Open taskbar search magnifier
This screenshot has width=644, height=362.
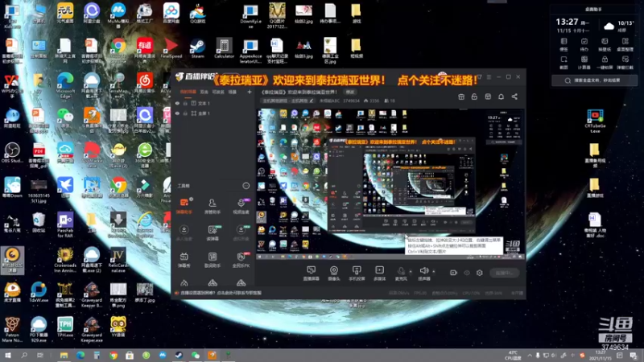pos(24,356)
